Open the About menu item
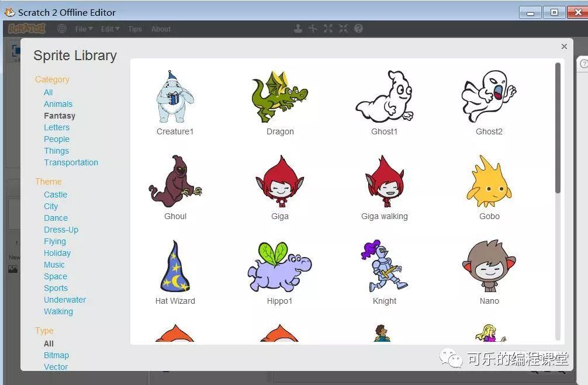588x385 pixels. click(x=161, y=29)
